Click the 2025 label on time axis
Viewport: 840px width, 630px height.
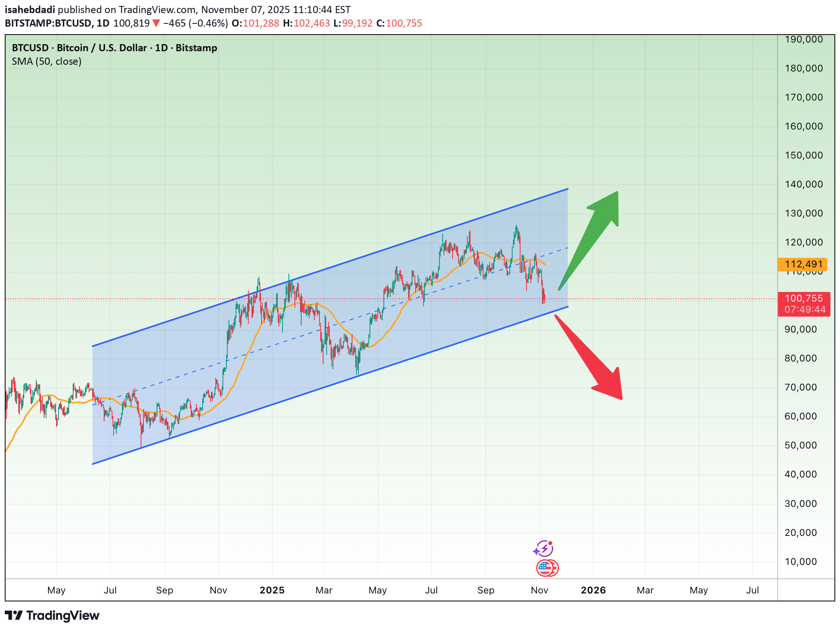click(x=272, y=590)
